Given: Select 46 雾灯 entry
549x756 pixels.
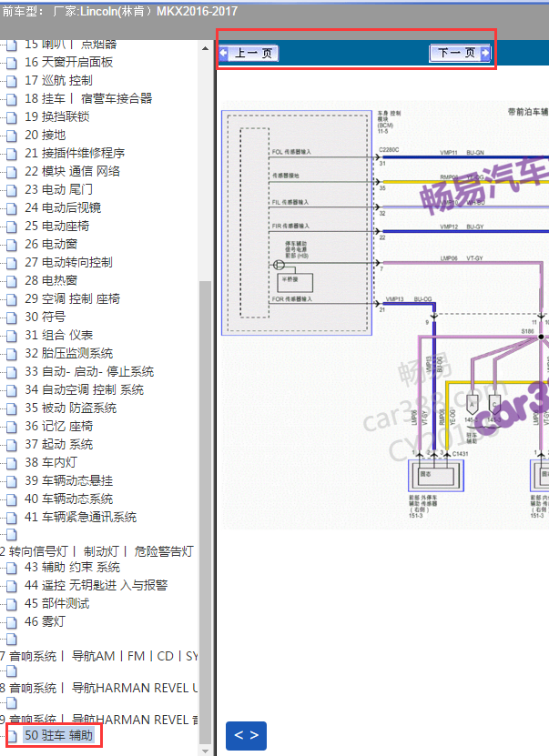Looking at the screenshot, I should (45, 622).
